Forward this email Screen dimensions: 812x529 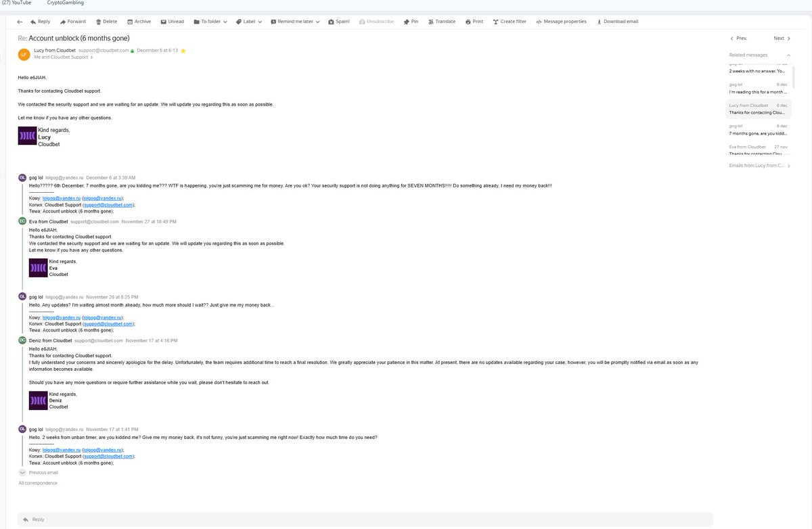point(73,22)
